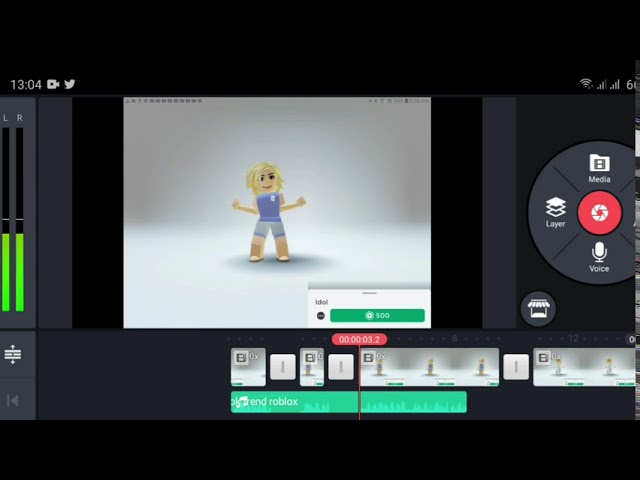This screenshot has width=640, height=480.
Task: Open the Media browser
Action: pos(599,168)
